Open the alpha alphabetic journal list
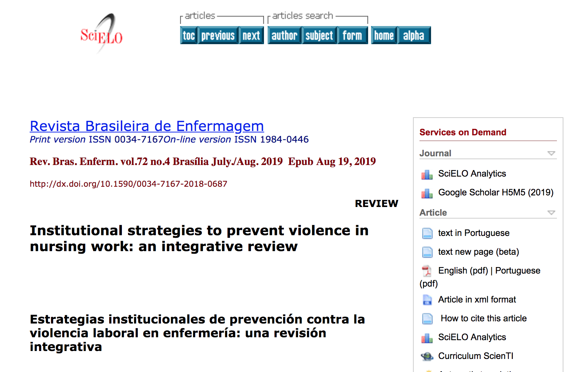The height and width of the screenshot is (372, 588). point(414,35)
